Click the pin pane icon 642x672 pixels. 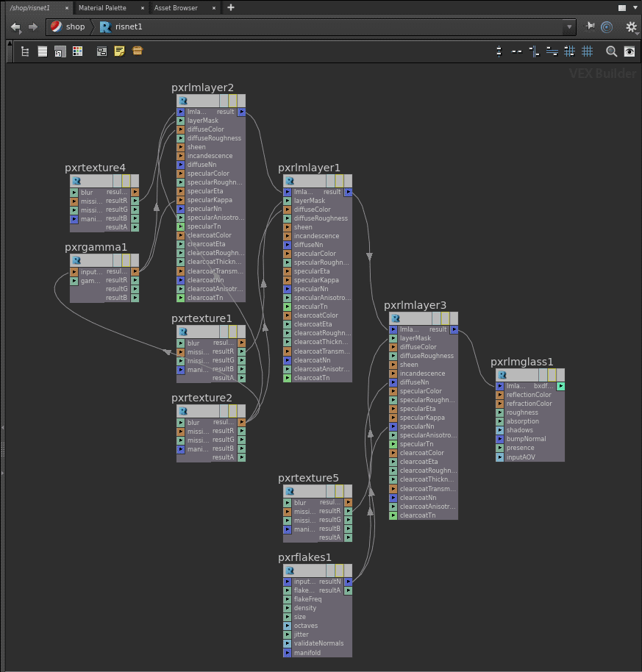point(590,26)
